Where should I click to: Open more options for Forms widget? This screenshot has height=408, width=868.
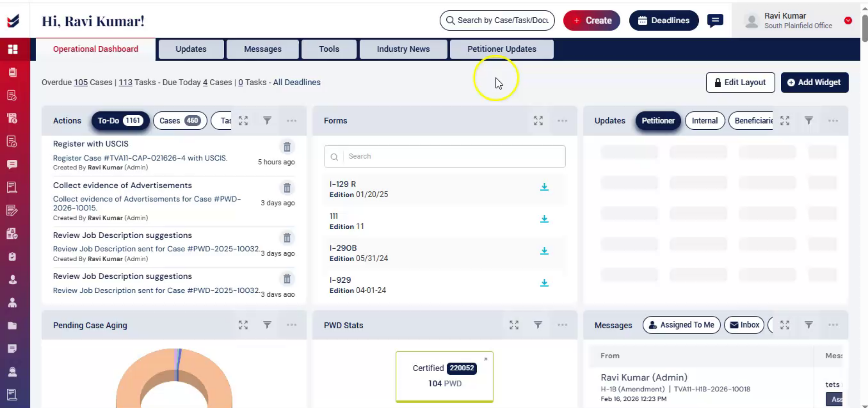pyautogui.click(x=562, y=121)
